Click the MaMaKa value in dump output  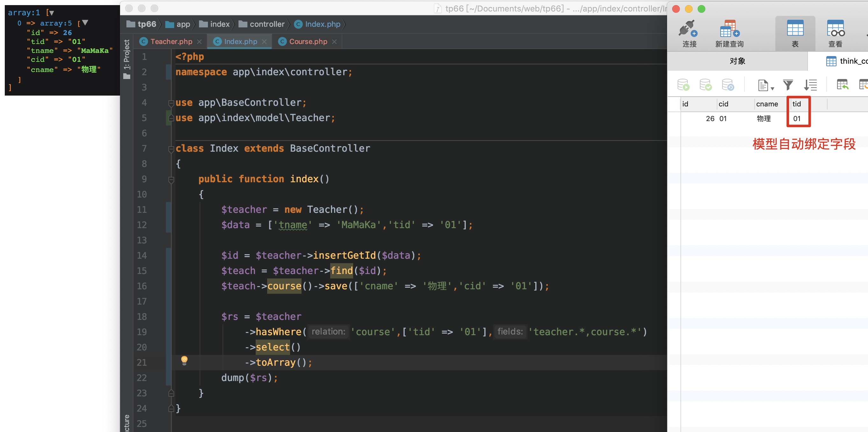(95, 51)
